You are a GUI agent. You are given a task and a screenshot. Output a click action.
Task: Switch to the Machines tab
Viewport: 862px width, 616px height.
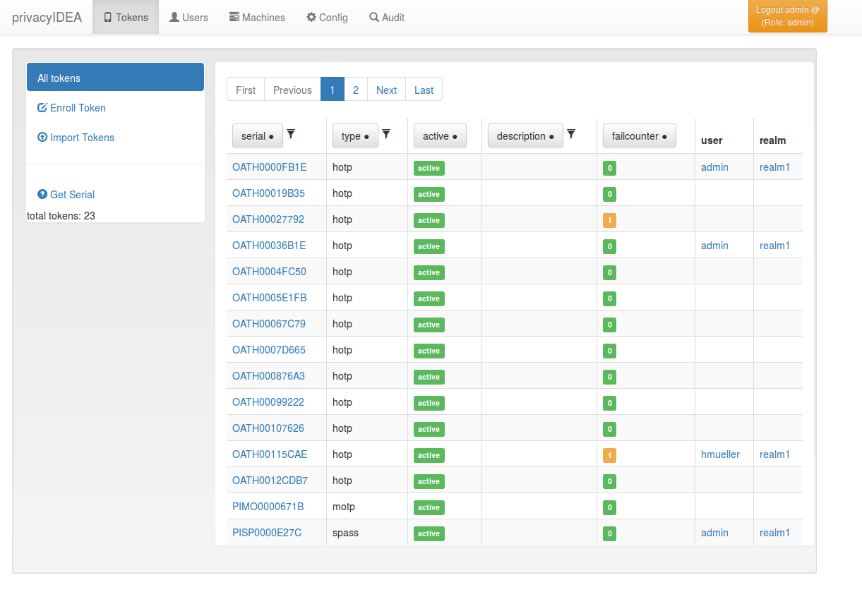point(257,17)
